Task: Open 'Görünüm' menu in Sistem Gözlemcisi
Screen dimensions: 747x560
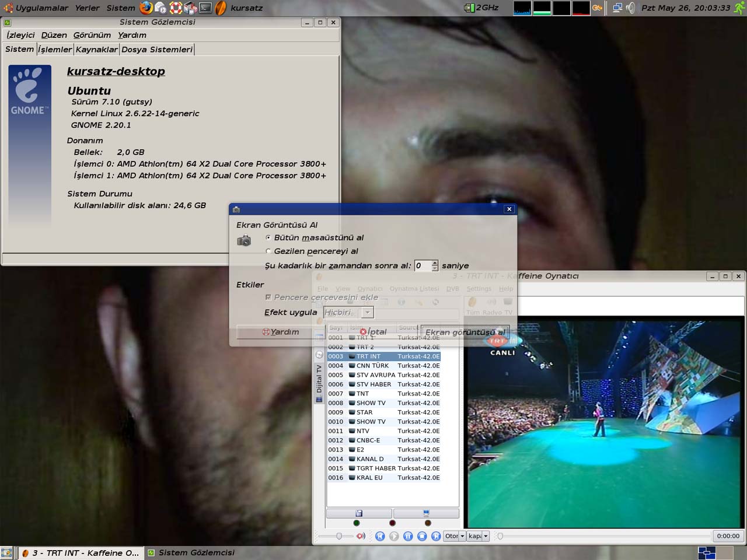Action: tap(92, 35)
